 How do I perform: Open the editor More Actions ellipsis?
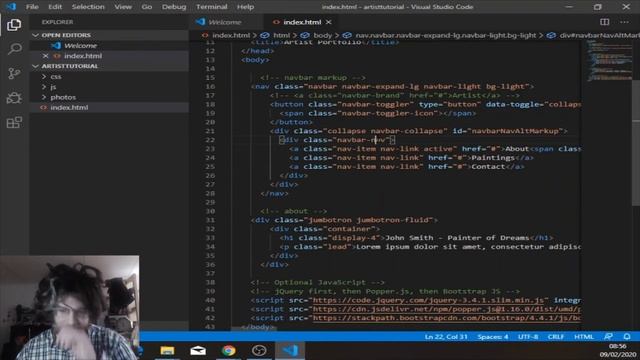click(x=624, y=22)
